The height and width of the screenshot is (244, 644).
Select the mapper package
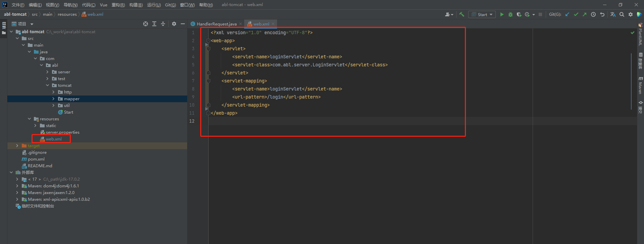coord(71,99)
